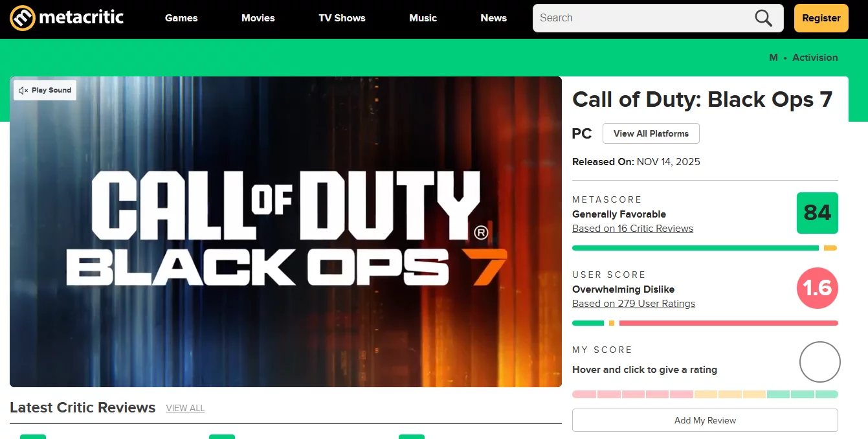Open the TV Shows menu

pyautogui.click(x=342, y=18)
